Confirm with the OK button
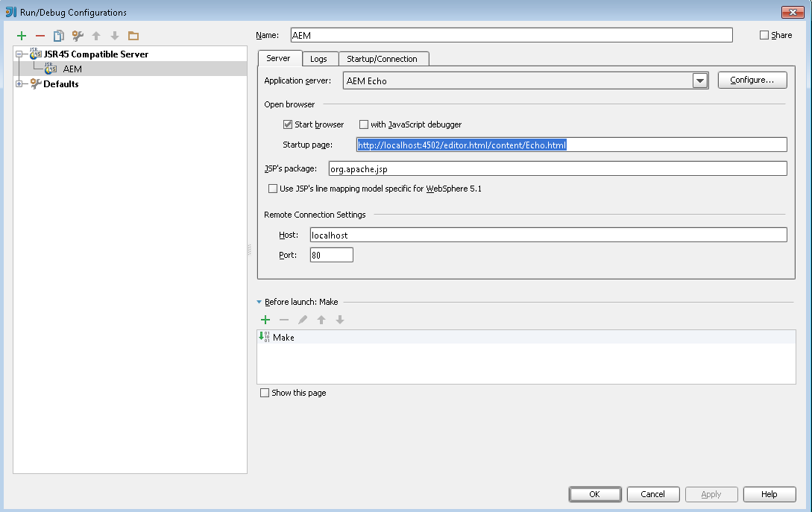812x512 pixels. 594,494
